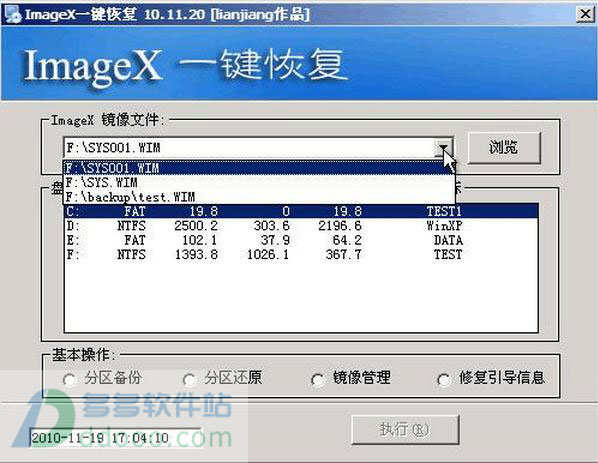
Task: Click the 64.2 free value for E:
Action: pos(347,240)
